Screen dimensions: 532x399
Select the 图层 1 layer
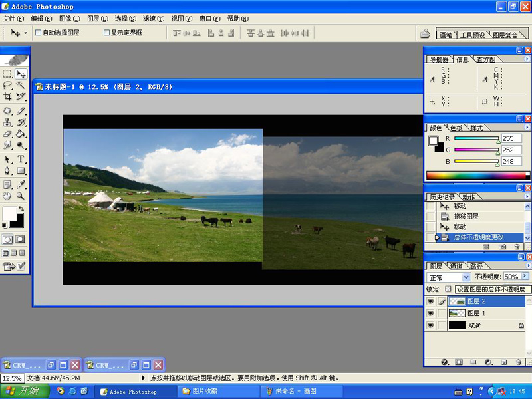coord(487,313)
